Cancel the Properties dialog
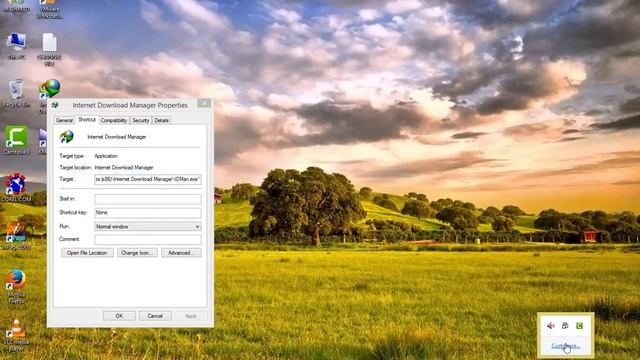The width and height of the screenshot is (640, 360). tap(155, 316)
